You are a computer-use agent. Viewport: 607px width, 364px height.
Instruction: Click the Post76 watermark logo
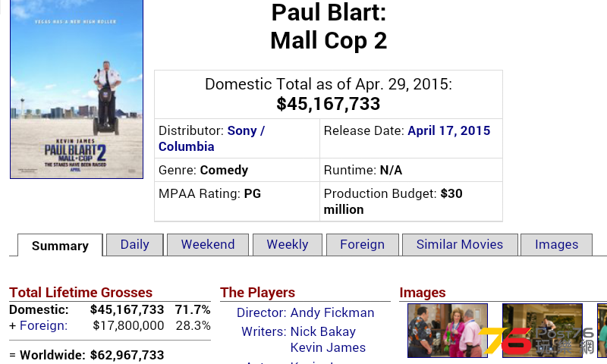pyautogui.click(x=536, y=340)
